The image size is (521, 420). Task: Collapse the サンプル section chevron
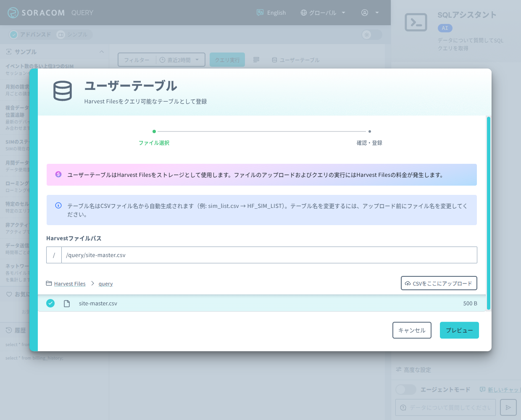[101, 52]
